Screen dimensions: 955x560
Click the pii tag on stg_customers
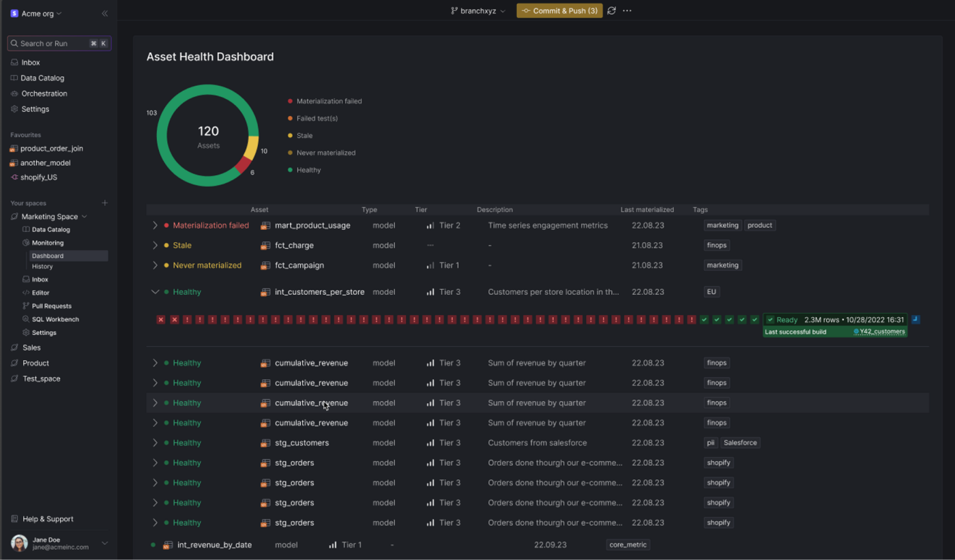(x=711, y=443)
